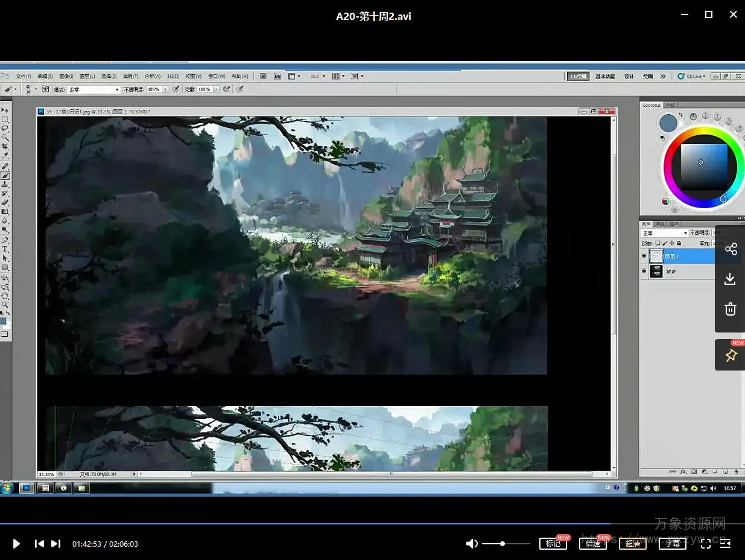Pin the player window with pin icon
This screenshot has width=745, height=560.
click(731, 355)
